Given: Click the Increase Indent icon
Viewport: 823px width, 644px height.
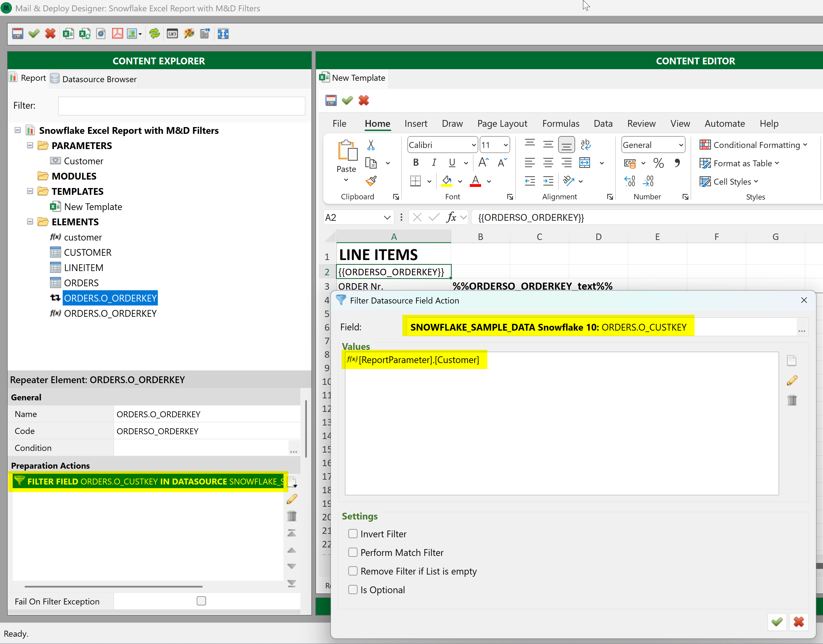Looking at the screenshot, I should tap(548, 181).
